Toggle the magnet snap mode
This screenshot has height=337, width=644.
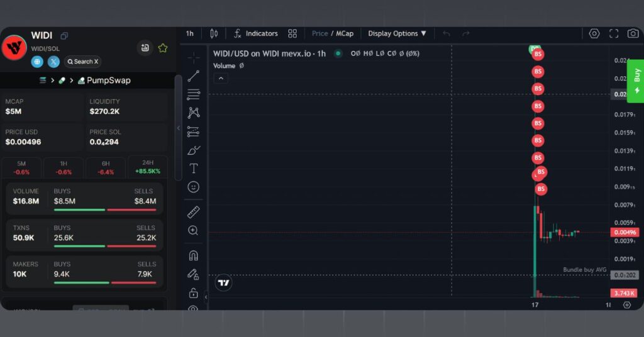194,256
